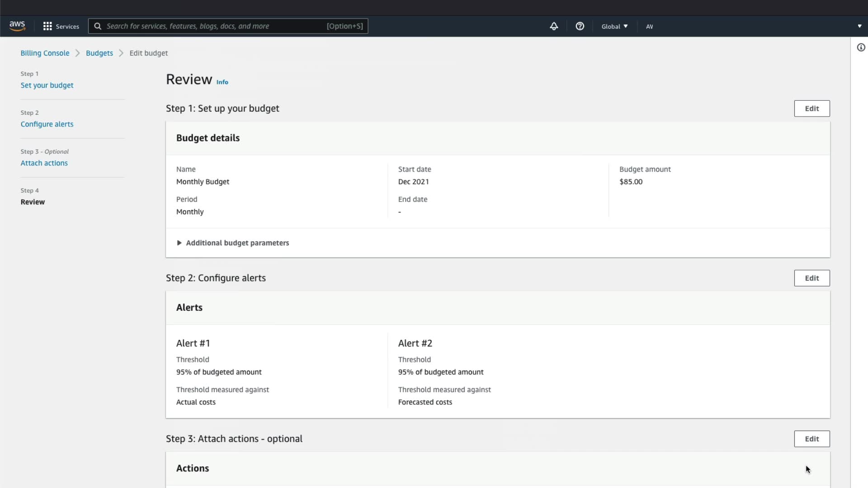The image size is (868, 488).
Task: Open the Global region dropdown
Action: pyautogui.click(x=614, y=26)
